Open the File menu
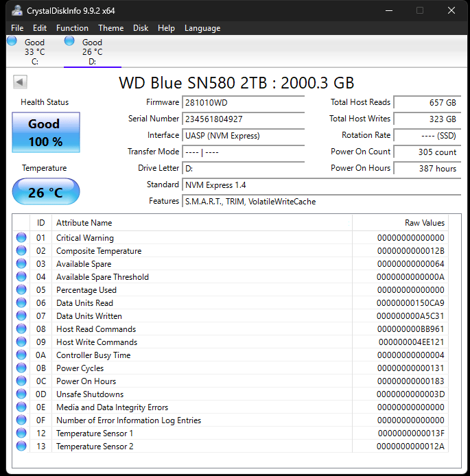 click(x=17, y=28)
